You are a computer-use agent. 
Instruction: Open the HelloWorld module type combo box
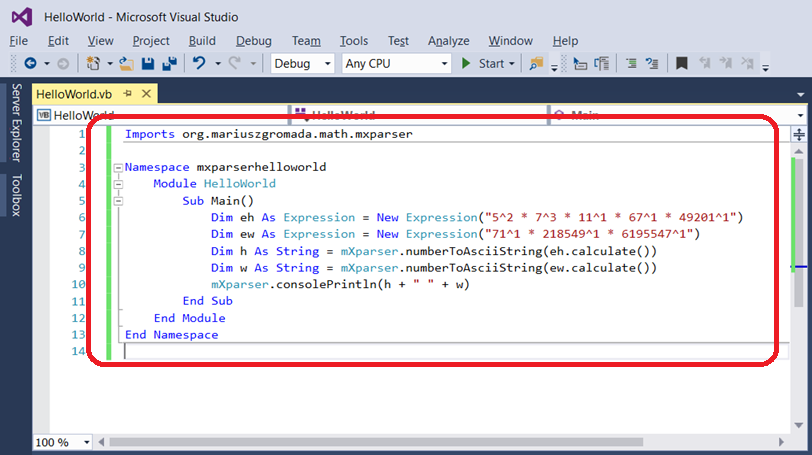tap(419, 115)
